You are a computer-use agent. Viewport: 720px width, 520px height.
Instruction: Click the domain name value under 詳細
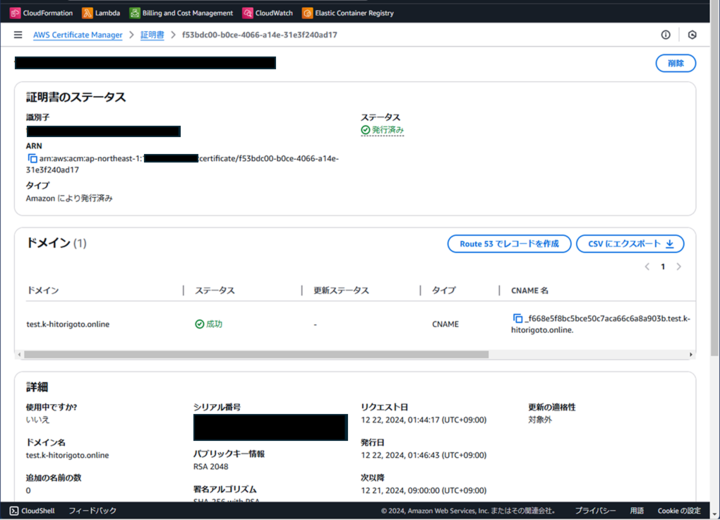(68, 455)
